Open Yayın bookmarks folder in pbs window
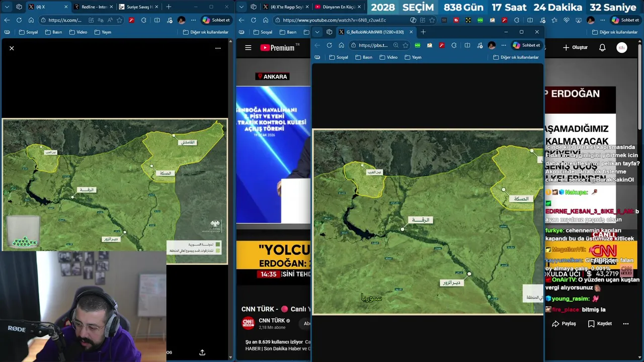This screenshot has height=362, width=644. coord(413,57)
